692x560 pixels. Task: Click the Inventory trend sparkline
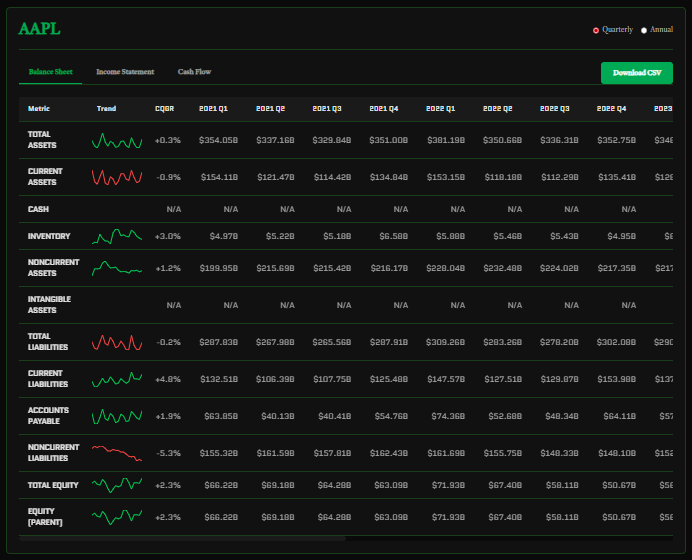[117, 236]
